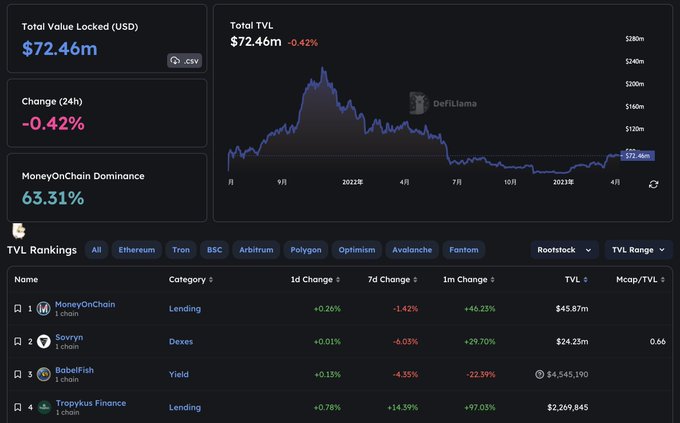Image resolution: width=680 pixels, height=423 pixels.
Task: Bookmark Sovryn protocol
Action: [x=18, y=341]
